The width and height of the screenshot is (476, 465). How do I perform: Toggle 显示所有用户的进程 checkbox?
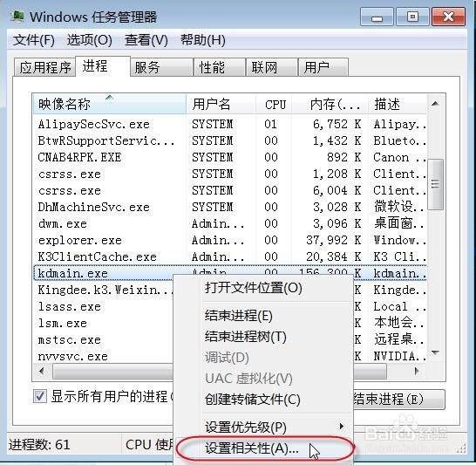click(40, 396)
